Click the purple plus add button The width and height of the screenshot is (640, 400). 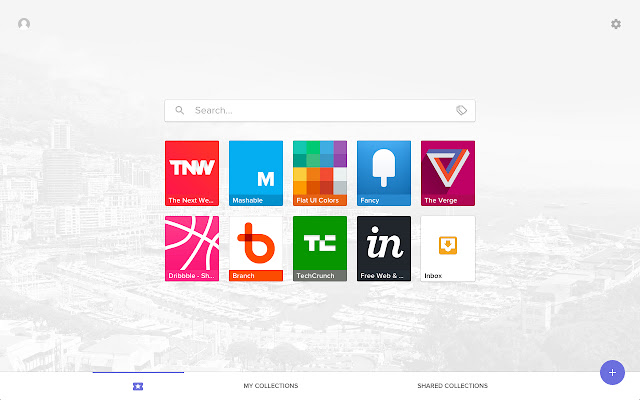coord(612,372)
